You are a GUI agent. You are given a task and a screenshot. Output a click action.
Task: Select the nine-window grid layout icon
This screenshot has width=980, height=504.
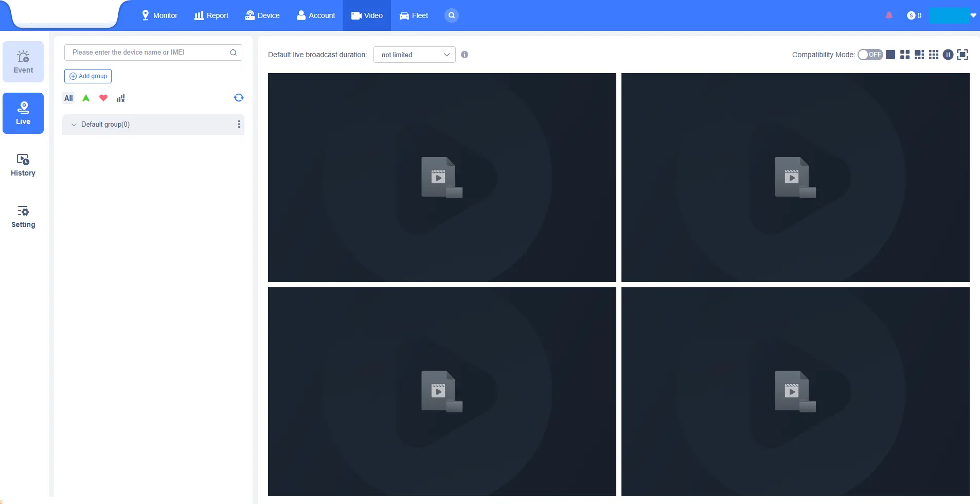click(934, 55)
